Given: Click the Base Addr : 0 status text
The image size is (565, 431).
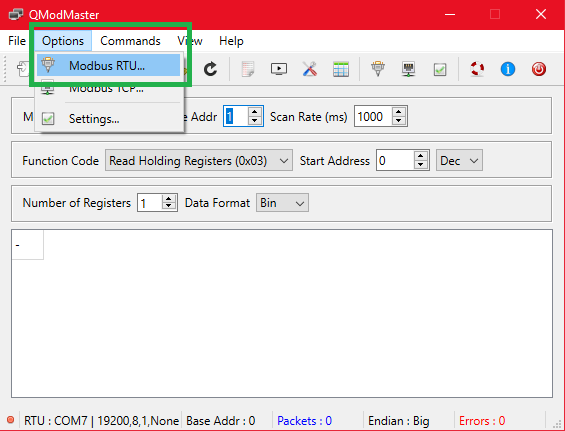Looking at the screenshot, I should click(221, 421).
